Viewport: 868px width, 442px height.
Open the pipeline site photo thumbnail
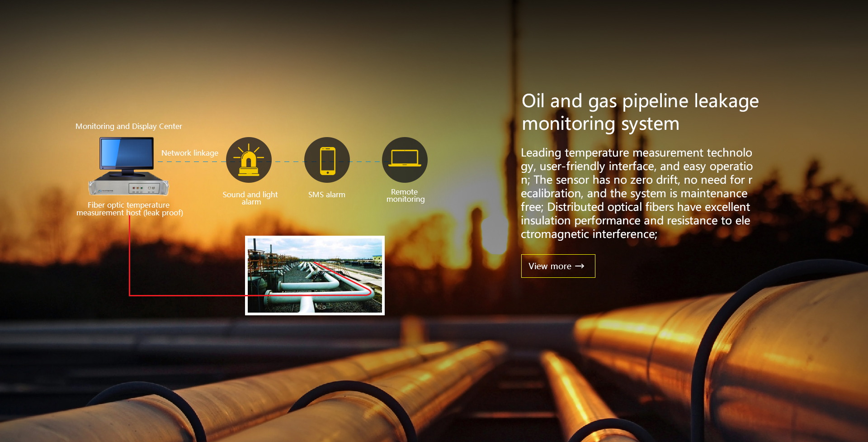[315, 276]
